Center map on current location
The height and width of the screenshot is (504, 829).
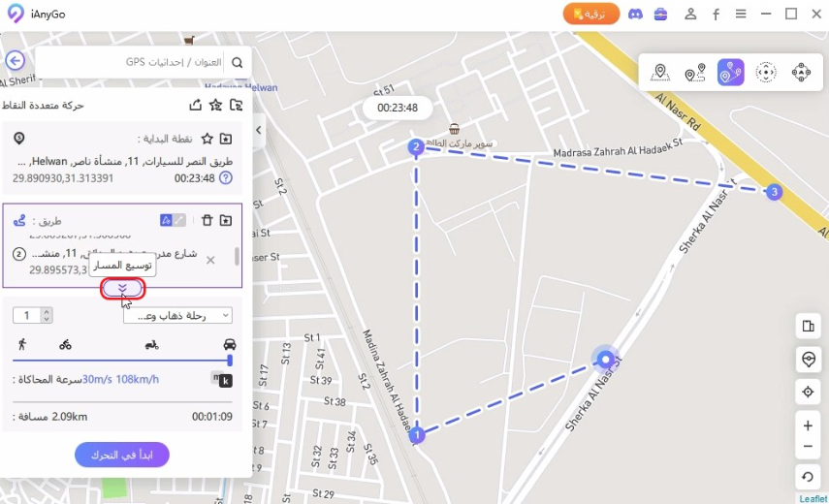click(x=808, y=392)
